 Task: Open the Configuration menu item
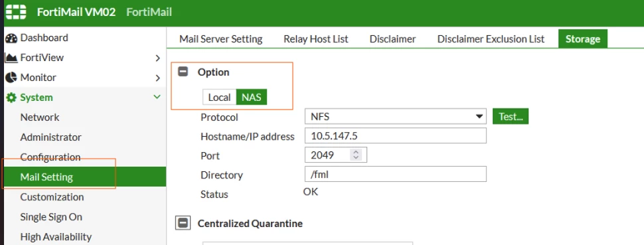click(x=50, y=157)
